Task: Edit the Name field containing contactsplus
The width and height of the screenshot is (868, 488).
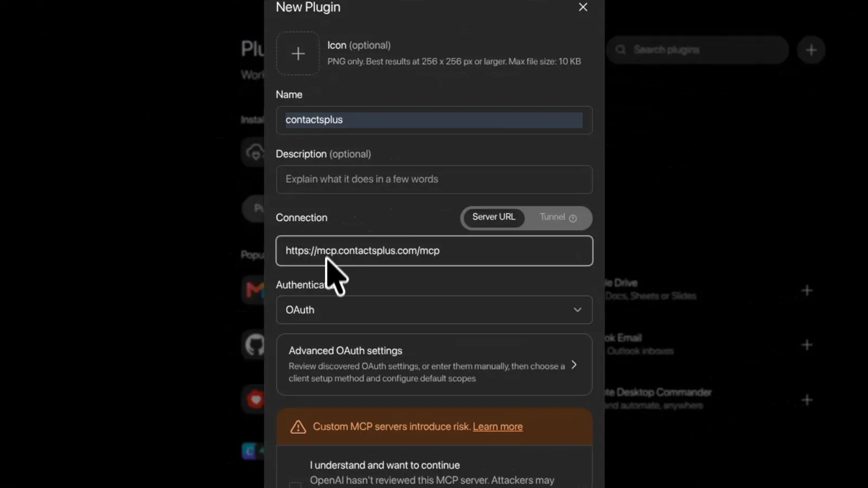Action: coord(434,120)
